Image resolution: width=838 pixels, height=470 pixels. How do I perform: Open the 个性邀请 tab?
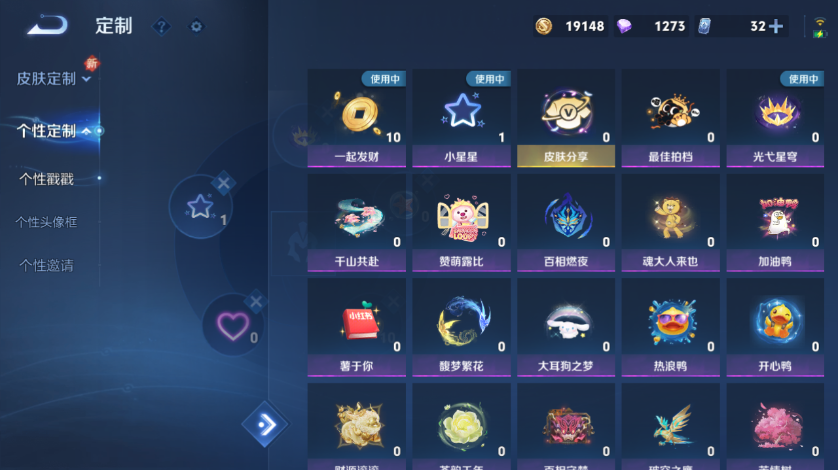click(x=46, y=265)
